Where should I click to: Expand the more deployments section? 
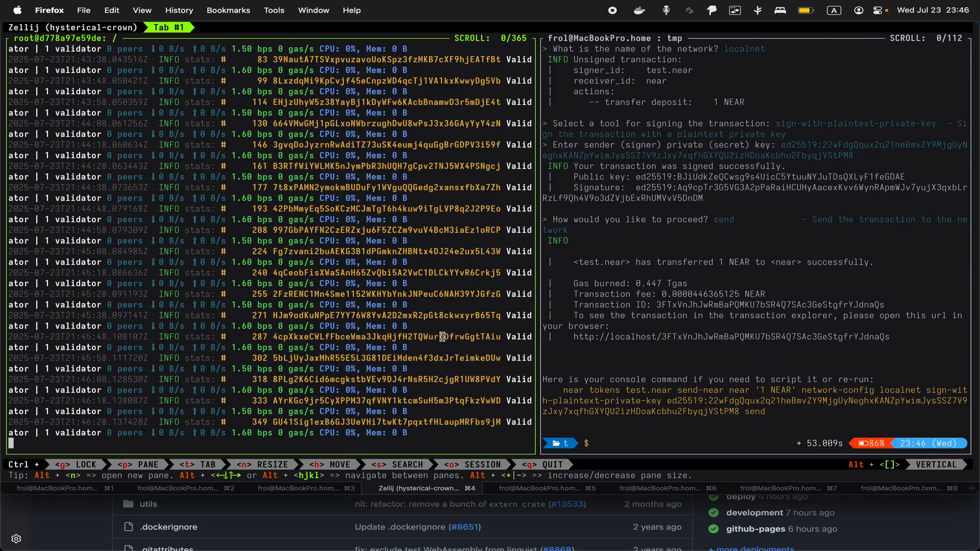[x=751, y=548]
